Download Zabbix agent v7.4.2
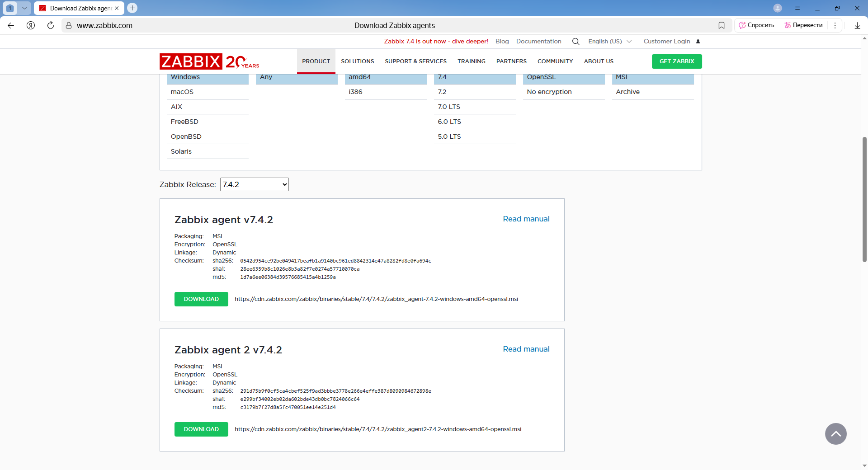Screen dimensions: 868x470 click(x=201, y=299)
